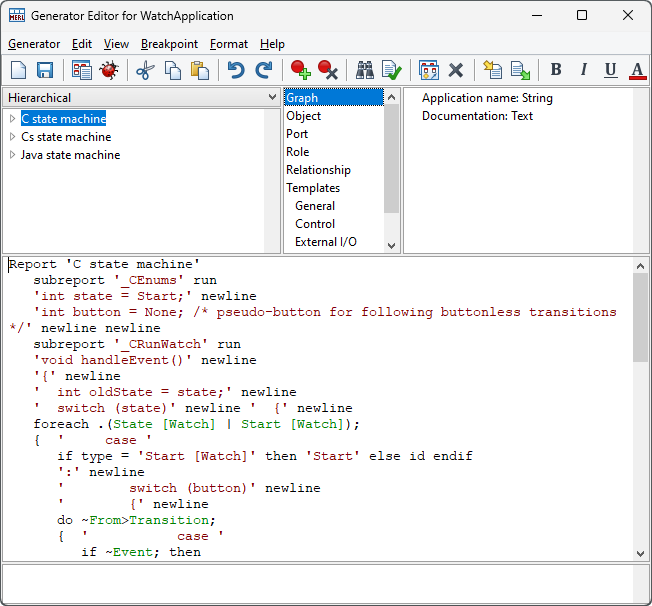Open the Help menu
Image resolution: width=652 pixels, height=606 pixels.
pyautogui.click(x=272, y=44)
